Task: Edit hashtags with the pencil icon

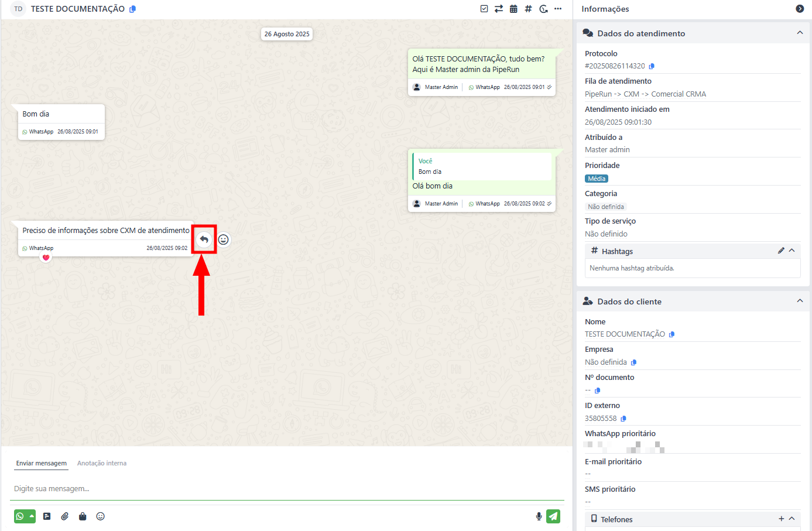Action: coord(780,251)
